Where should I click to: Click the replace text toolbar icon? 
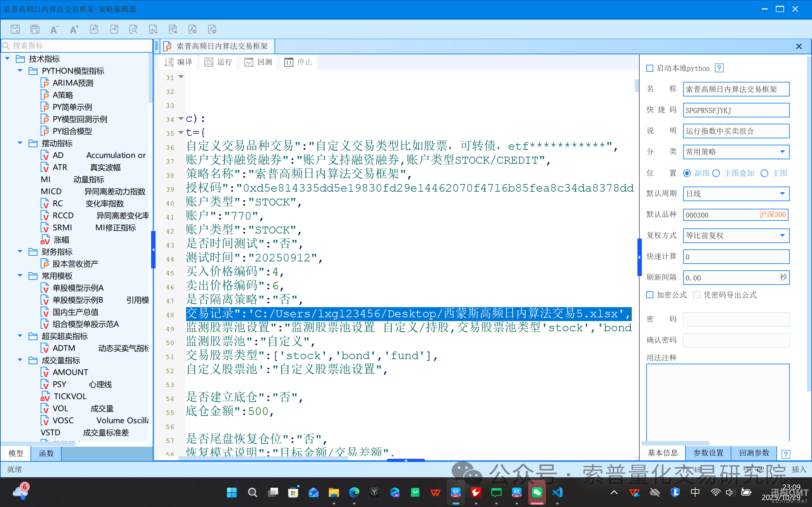(153, 29)
